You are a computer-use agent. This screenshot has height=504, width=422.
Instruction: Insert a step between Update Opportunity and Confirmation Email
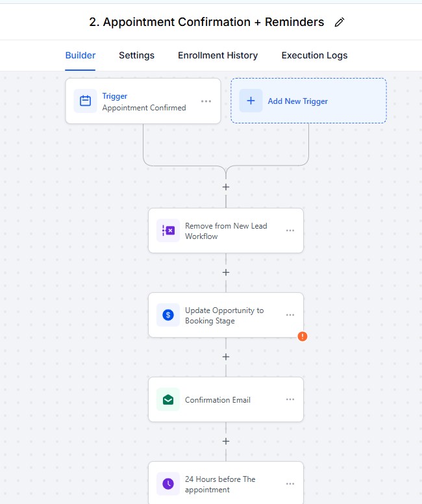pos(226,357)
